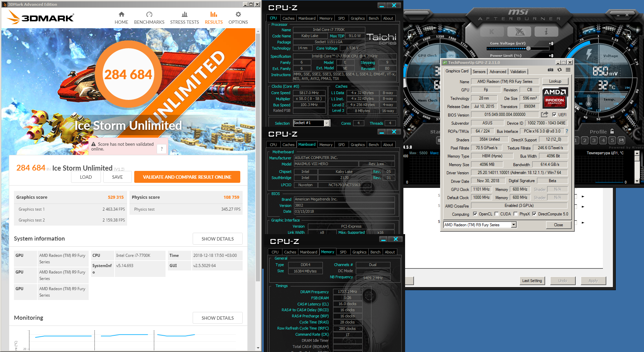Viewport: 644px width, 352px height.
Task: Switch to Sensors tab in GPU-Z
Action: coord(479,72)
